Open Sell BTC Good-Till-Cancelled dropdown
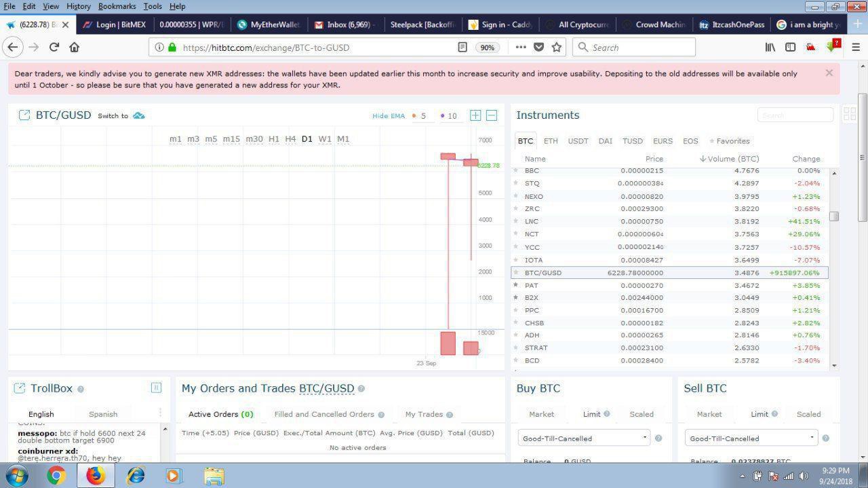868x488 pixels. click(751, 438)
